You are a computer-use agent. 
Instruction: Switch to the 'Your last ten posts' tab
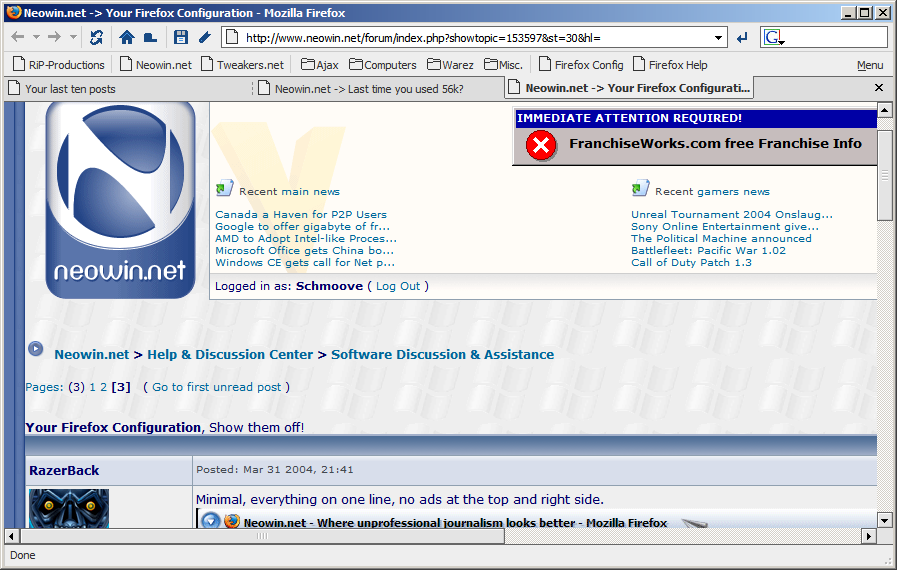pyautogui.click(x=128, y=89)
